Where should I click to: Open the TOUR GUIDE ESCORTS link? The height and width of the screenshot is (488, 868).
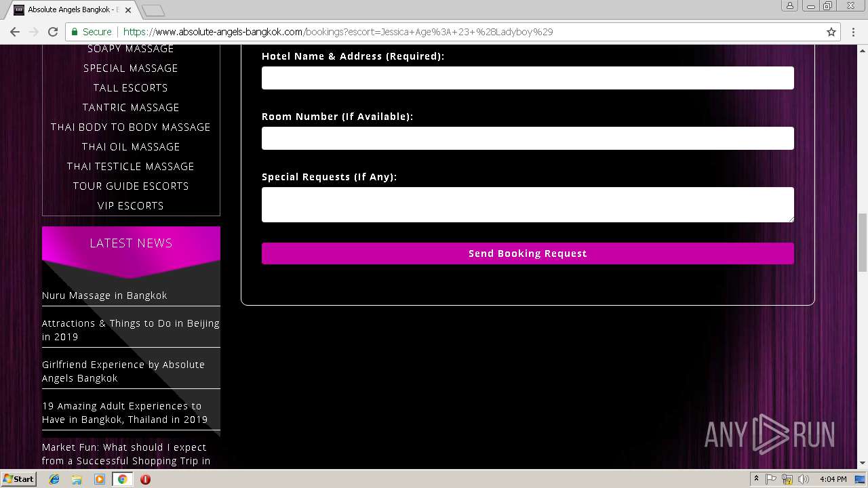click(131, 186)
